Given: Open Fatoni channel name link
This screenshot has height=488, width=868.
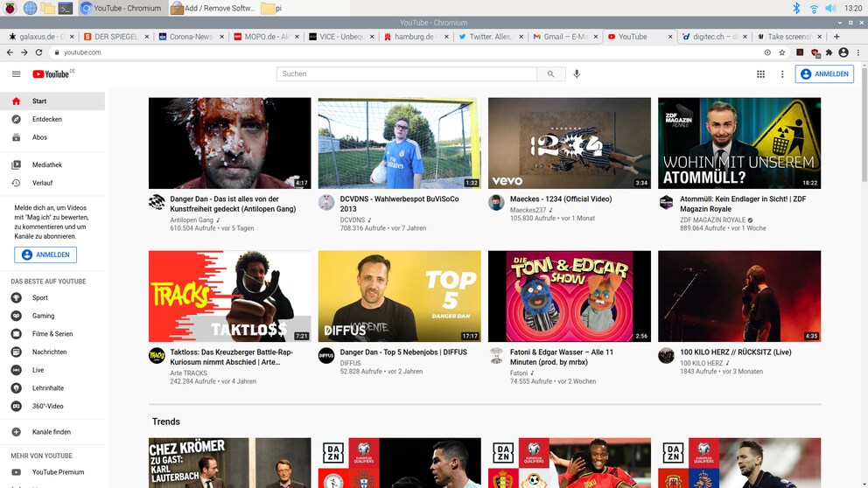Looking at the screenshot, I should 519,373.
